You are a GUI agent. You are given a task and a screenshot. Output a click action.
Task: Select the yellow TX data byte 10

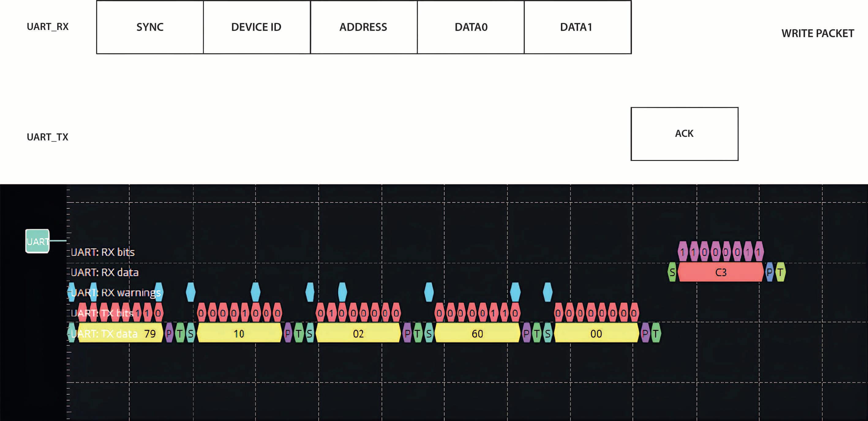(239, 333)
